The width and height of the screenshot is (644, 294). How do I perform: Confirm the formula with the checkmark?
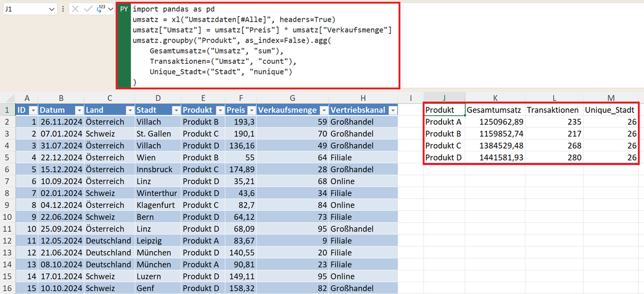(x=88, y=9)
